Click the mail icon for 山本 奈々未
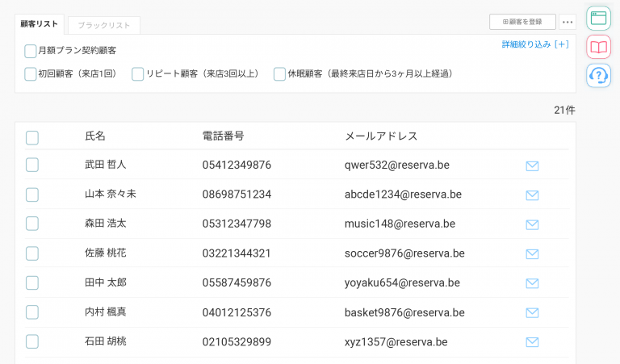Viewport: 620px width, 364px height. tap(532, 195)
